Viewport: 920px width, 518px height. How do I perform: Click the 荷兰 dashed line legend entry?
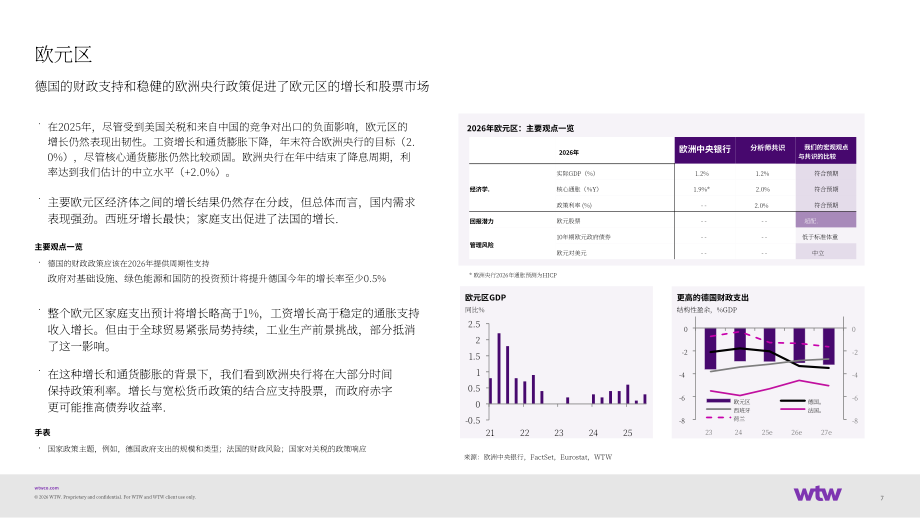coord(726,419)
